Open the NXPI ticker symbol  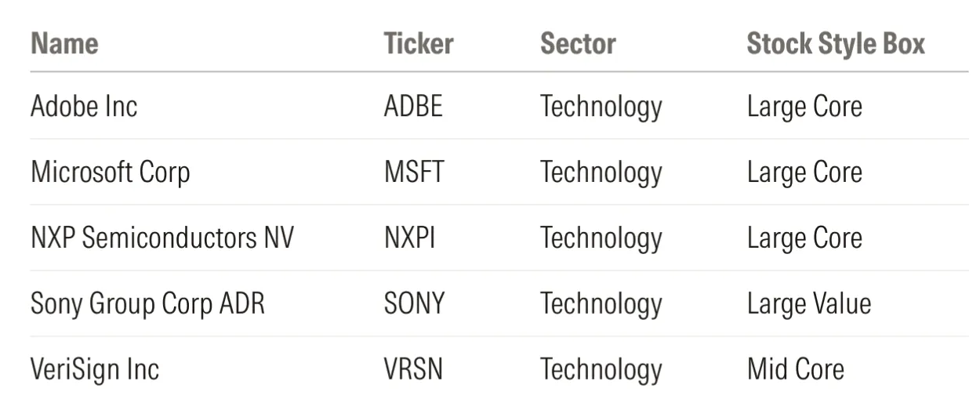(x=409, y=238)
